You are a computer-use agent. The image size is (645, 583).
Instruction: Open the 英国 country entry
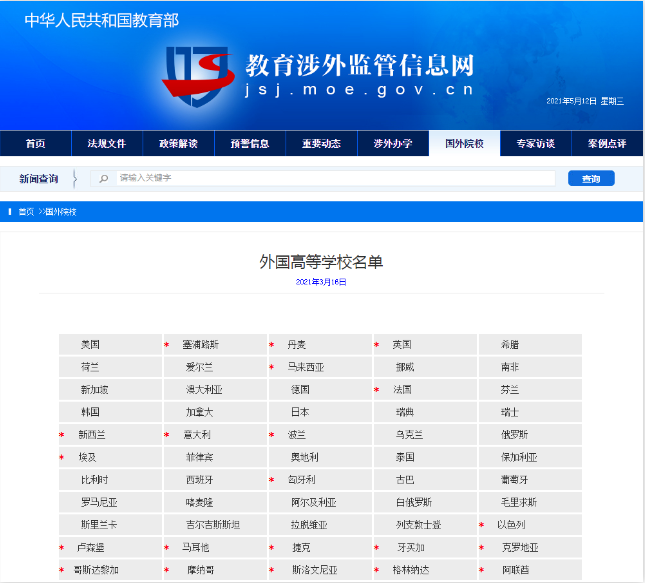click(402, 345)
